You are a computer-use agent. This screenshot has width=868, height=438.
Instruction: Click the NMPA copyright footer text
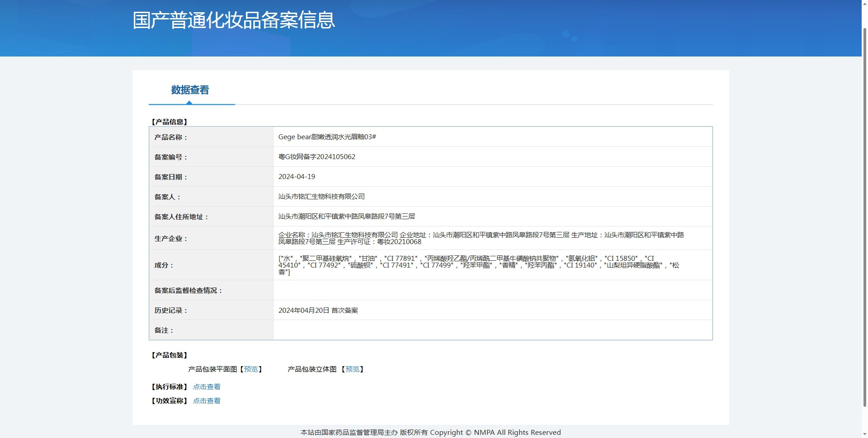point(431,433)
